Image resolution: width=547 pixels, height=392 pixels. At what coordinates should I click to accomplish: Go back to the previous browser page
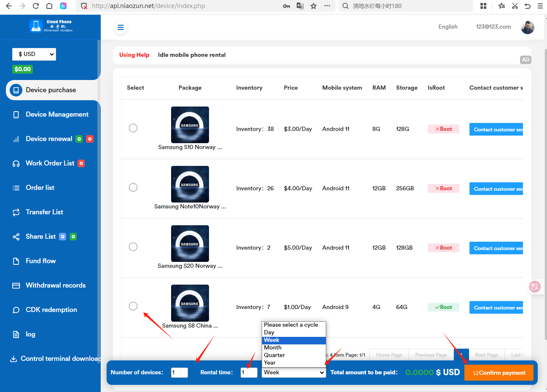9,6
